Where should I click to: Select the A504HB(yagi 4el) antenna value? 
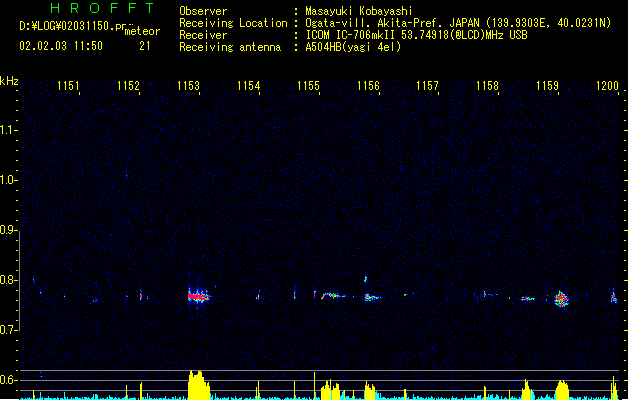353,47
